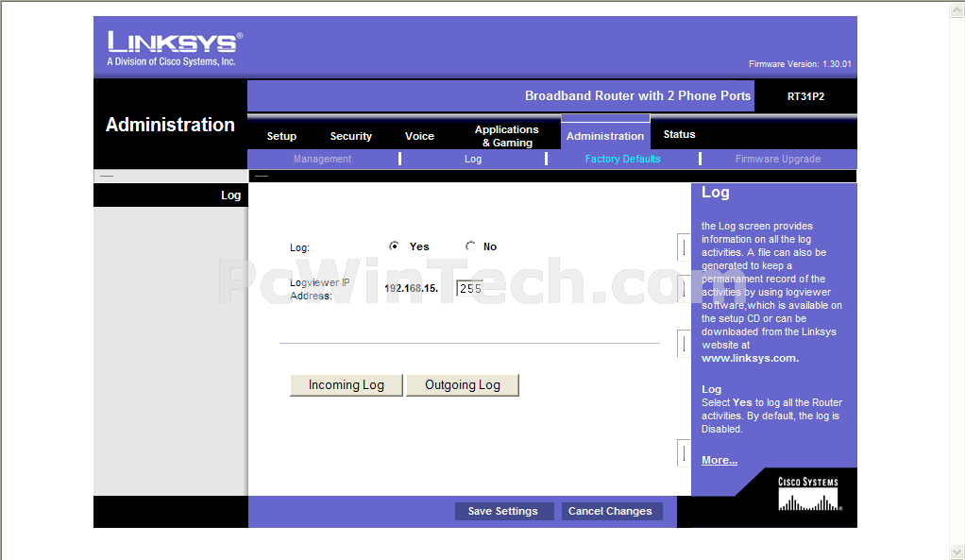Go to the Status tab
965x560 pixels.
point(679,134)
